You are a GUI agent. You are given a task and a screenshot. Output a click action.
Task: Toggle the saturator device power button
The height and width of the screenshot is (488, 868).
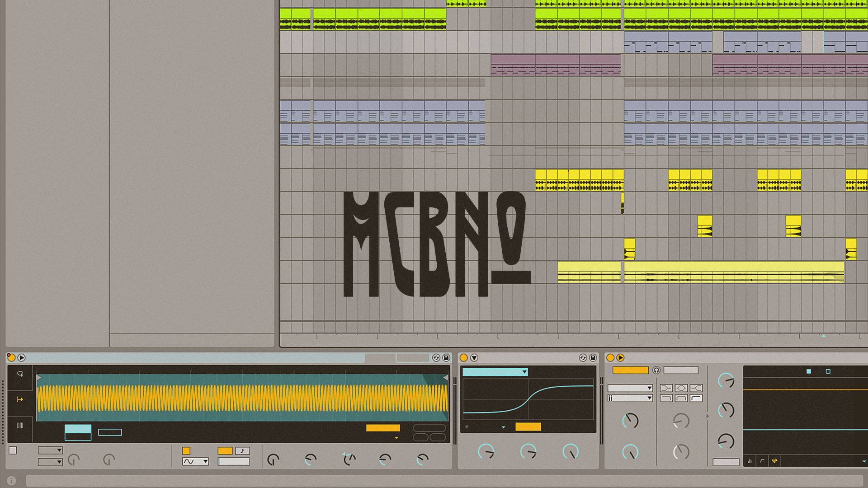click(x=463, y=358)
